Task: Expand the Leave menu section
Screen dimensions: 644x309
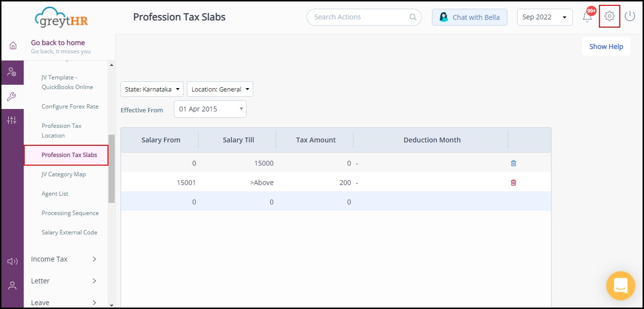Action: (63, 302)
